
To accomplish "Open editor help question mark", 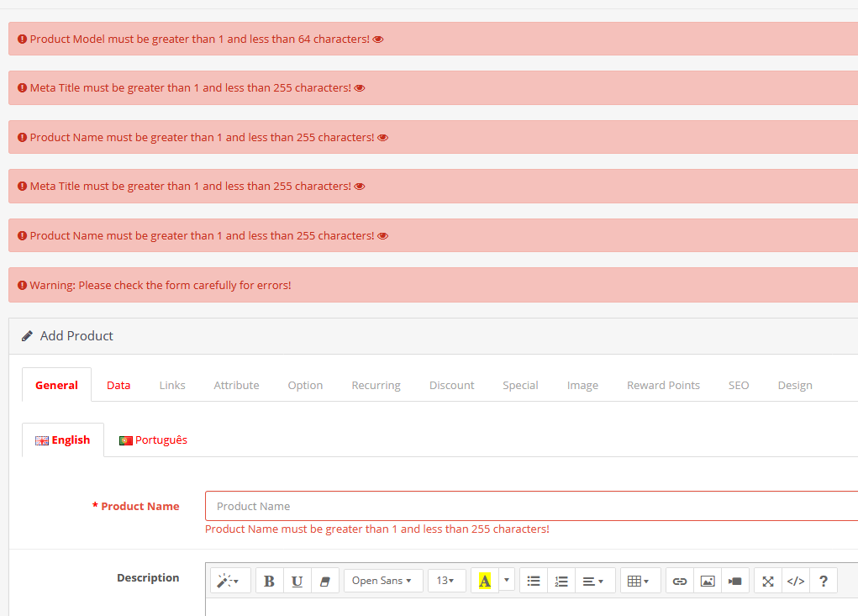I will [x=824, y=581].
